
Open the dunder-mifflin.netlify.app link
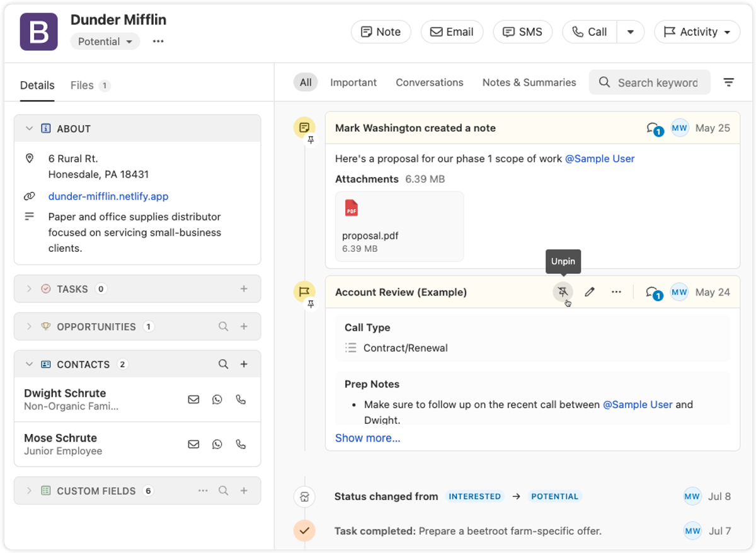108,197
